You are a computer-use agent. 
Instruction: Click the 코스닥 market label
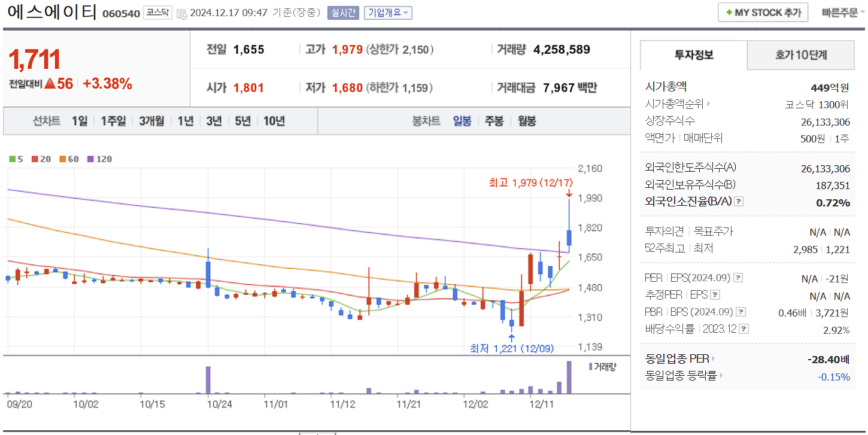coord(157,11)
